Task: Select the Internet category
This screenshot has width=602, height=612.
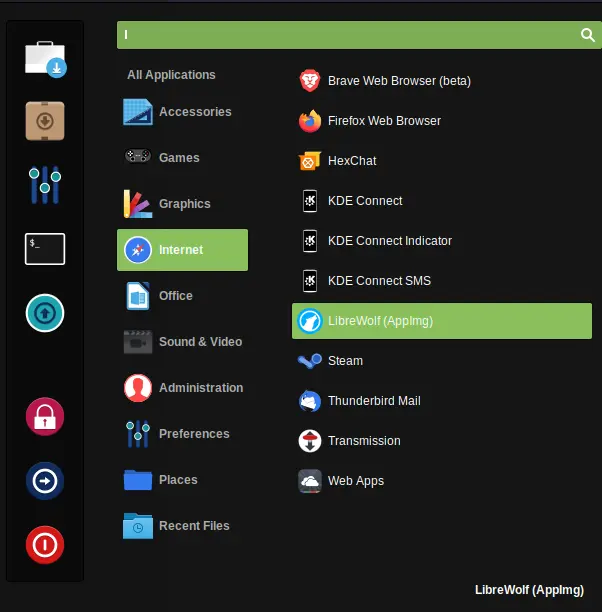Action: coord(182,250)
